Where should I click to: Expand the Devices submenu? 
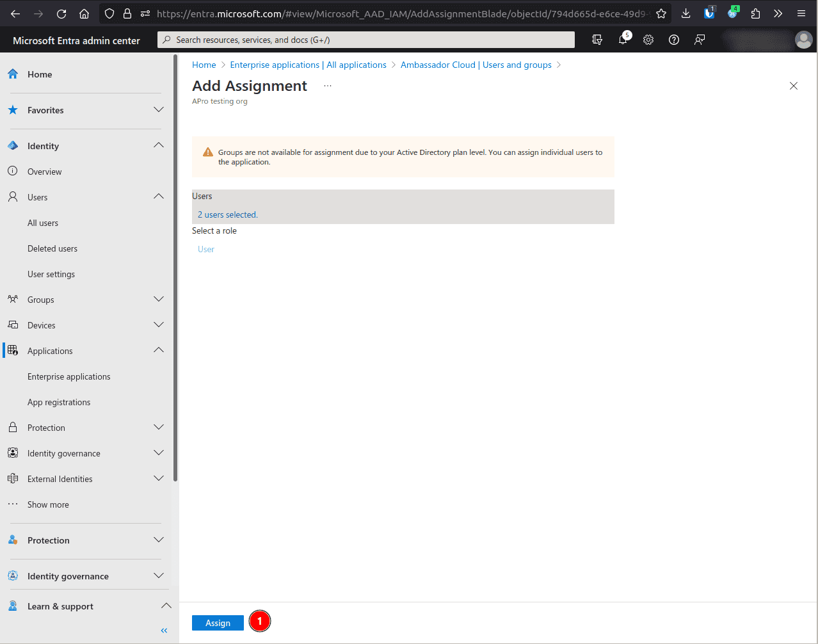tap(159, 325)
